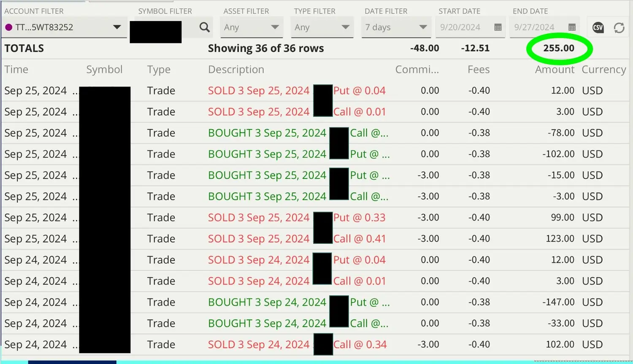This screenshot has width=633, height=364.
Task: Sort by the Amount column header
Action: tap(555, 70)
